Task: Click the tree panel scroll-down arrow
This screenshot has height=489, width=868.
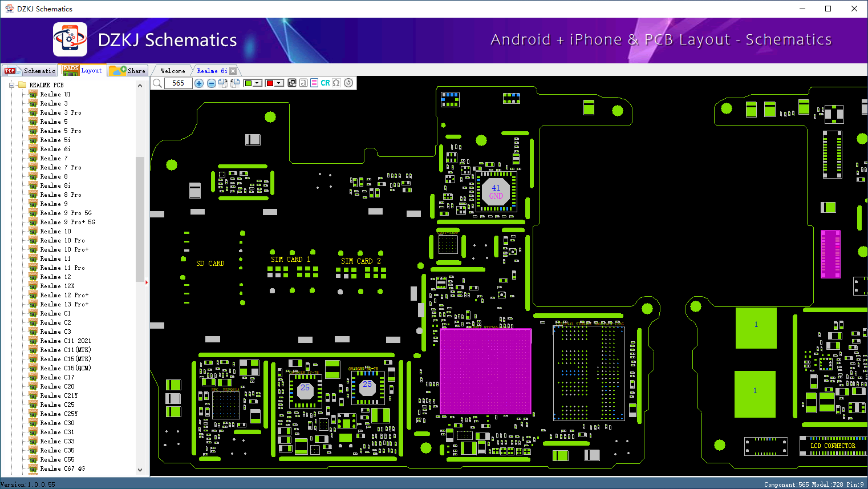Action: click(140, 470)
